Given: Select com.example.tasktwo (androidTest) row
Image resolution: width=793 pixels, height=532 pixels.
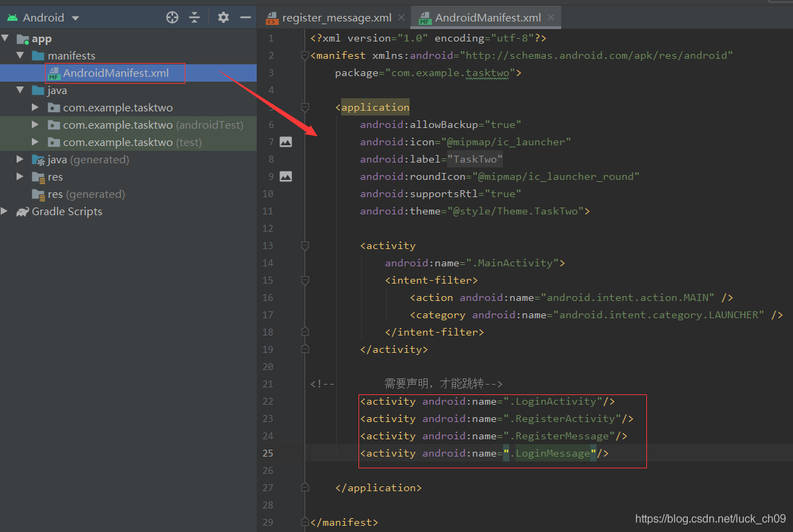Looking at the screenshot, I should click(x=129, y=125).
